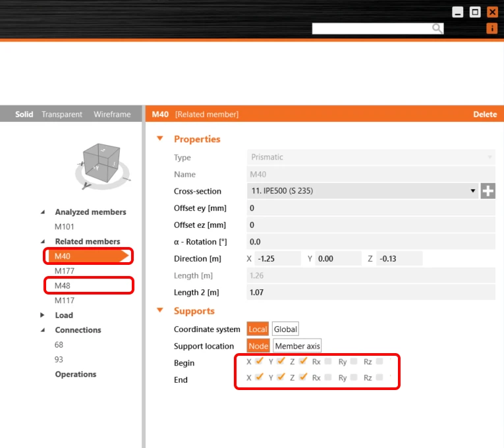Switch to Transparent view mode
504x448 pixels.
pyautogui.click(x=62, y=115)
